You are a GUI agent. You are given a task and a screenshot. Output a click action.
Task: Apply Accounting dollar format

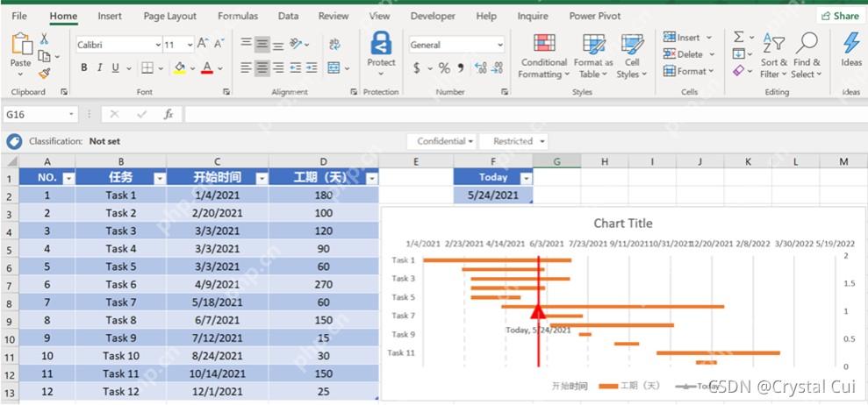pyautogui.click(x=416, y=68)
